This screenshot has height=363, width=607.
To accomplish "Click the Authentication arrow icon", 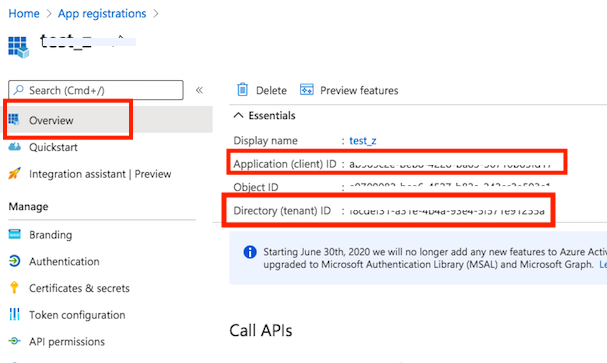I will coord(14,261).
